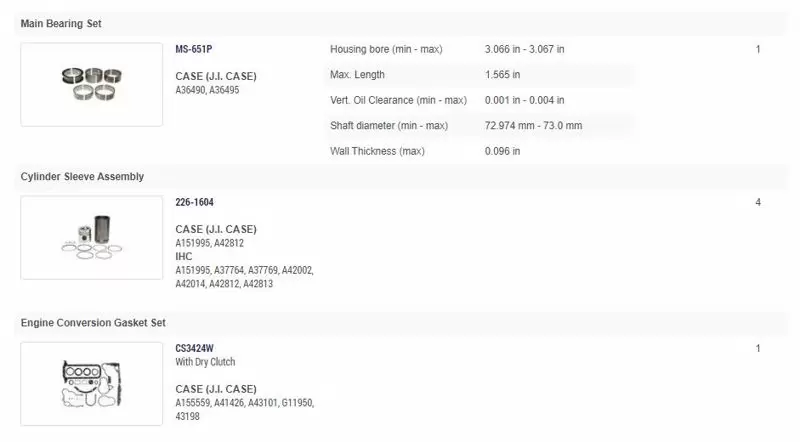Image resolution: width=800 pixels, height=442 pixels.
Task: Open the engine conversion gasket set image
Action: (x=92, y=384)
